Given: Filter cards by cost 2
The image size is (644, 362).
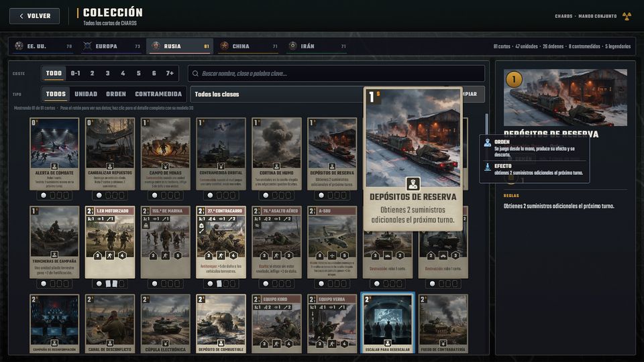Looking at the screenshot, I should 93,74.
